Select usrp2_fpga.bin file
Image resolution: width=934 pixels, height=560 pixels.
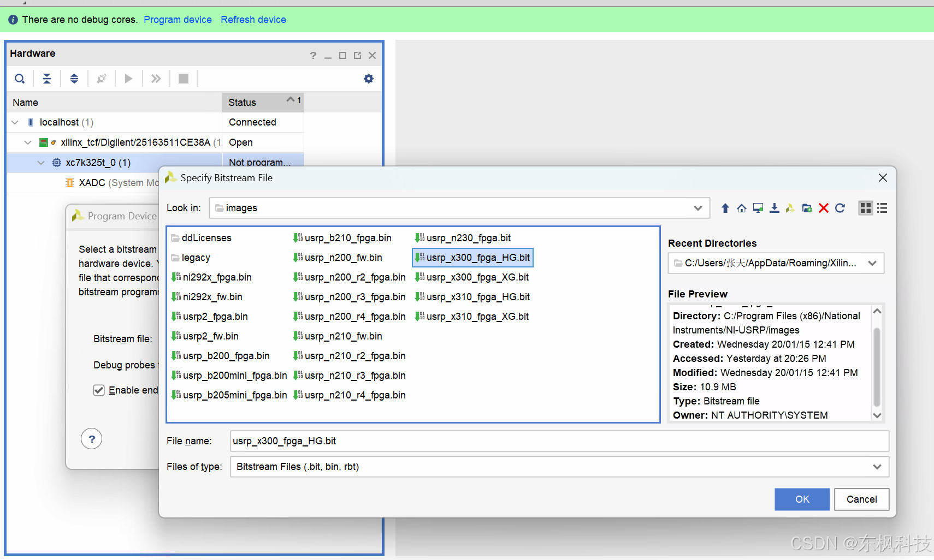210,317
